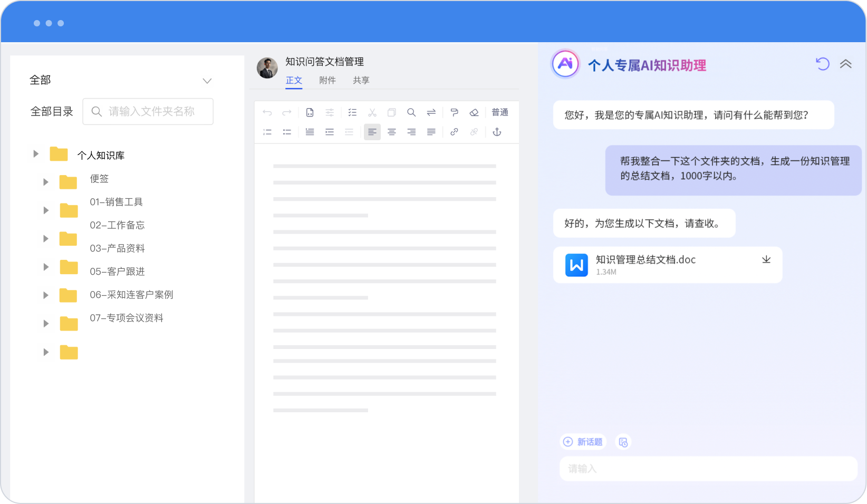Viewport: 867px width, 504px height.
Task: Open the 全部 dropdown
Action: [x=207, y=81]
